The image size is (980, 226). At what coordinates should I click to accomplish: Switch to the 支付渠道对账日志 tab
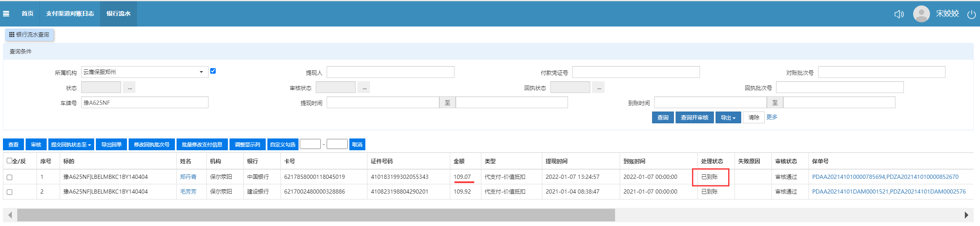pyautogui.click(x=70, y=13)
